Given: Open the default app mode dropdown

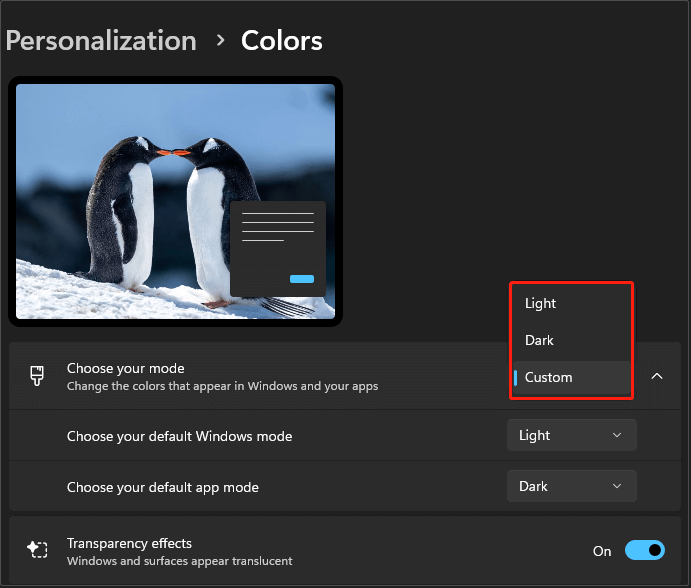Looking at the screenshot, I should pyautogui.click(x=571, y=486).
